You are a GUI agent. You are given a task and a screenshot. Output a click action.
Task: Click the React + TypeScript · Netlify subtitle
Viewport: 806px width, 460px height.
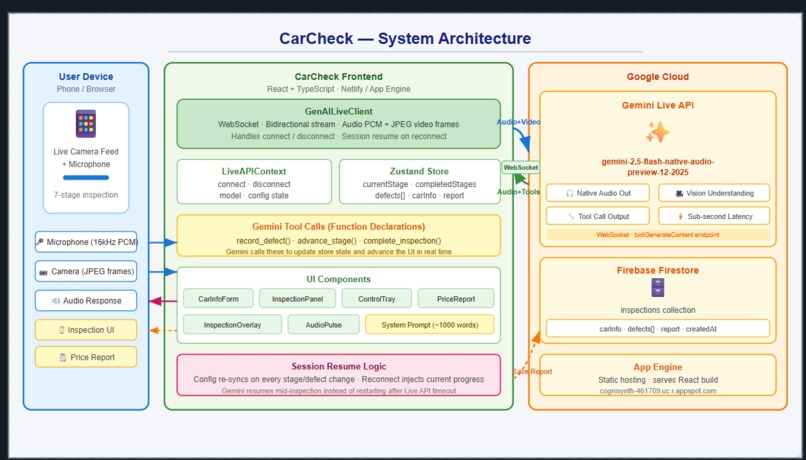[338, 89]
